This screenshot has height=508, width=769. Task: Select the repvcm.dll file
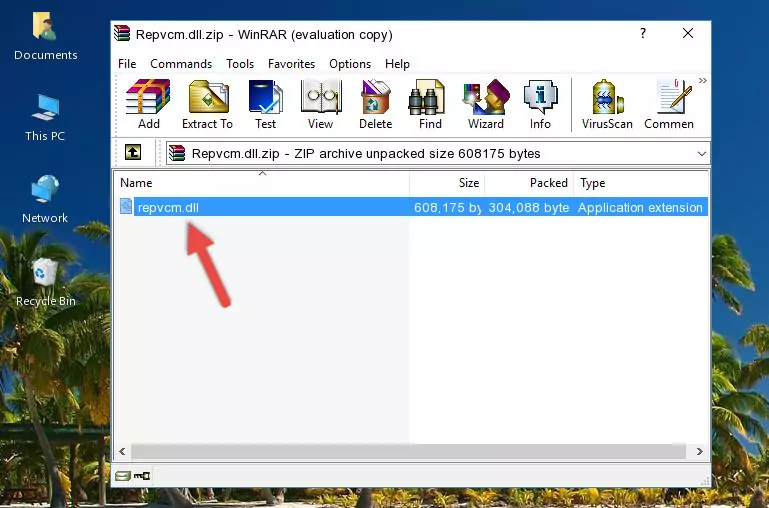pos(168,207)
